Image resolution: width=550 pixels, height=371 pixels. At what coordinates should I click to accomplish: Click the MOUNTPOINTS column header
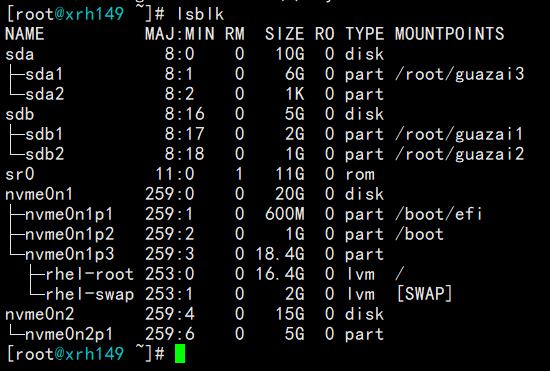[450, 34]
